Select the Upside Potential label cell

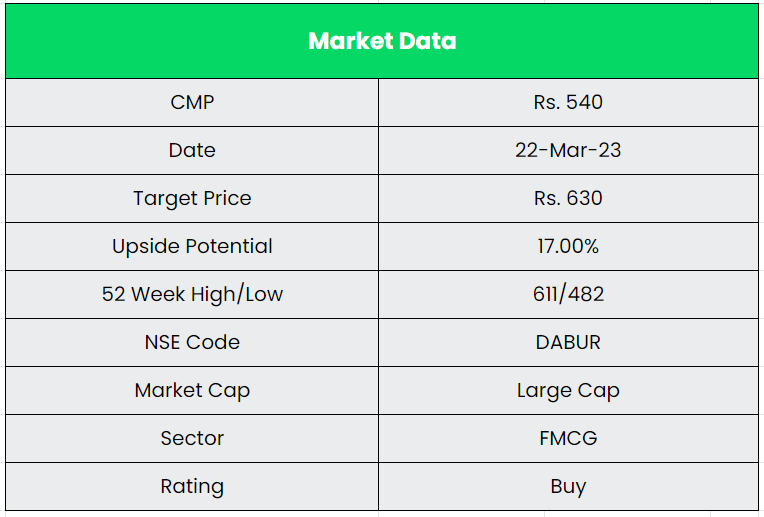(192, 246)
